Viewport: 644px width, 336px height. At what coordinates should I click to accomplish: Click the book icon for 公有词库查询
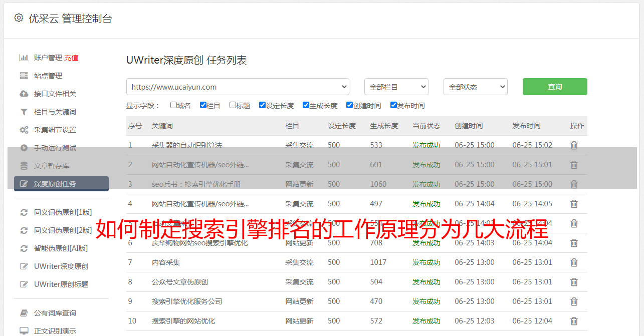(x=24, y=313)
